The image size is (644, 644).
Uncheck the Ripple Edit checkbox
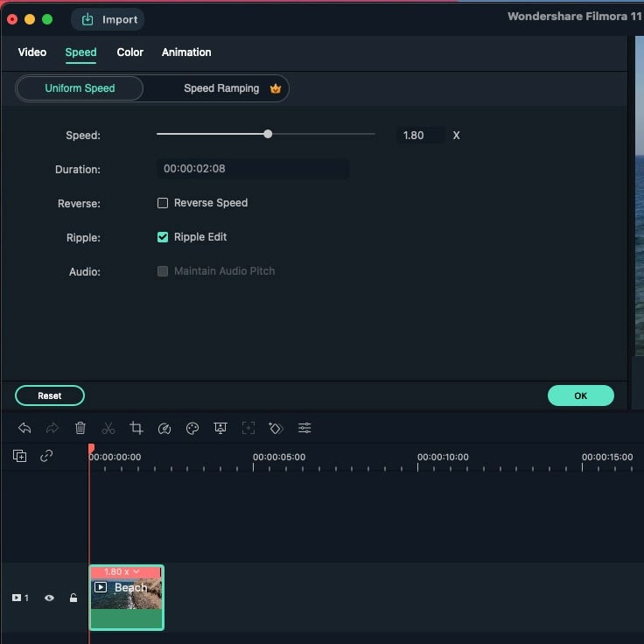click(x=163, y=237)
